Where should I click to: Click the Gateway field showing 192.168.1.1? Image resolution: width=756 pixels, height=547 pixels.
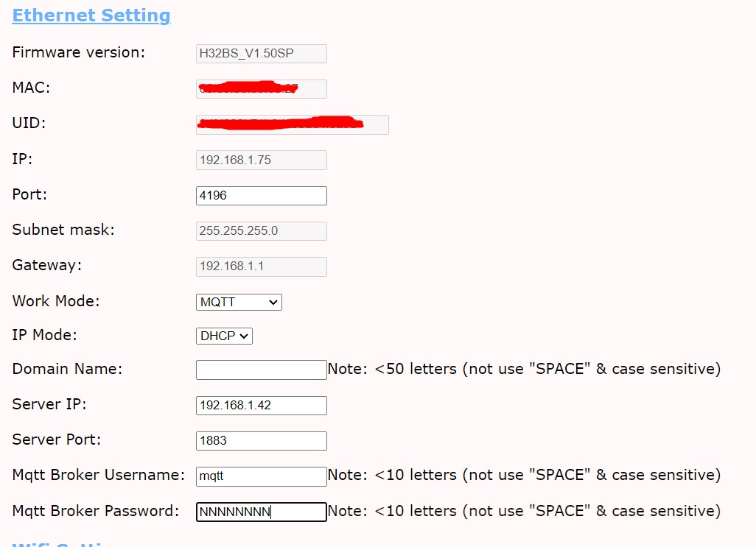point(261,266)
